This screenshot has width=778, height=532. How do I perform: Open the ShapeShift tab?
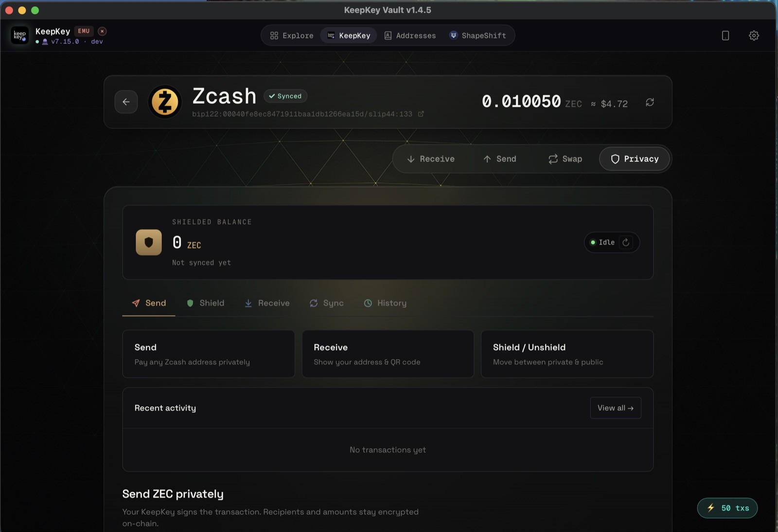point(477,35)
